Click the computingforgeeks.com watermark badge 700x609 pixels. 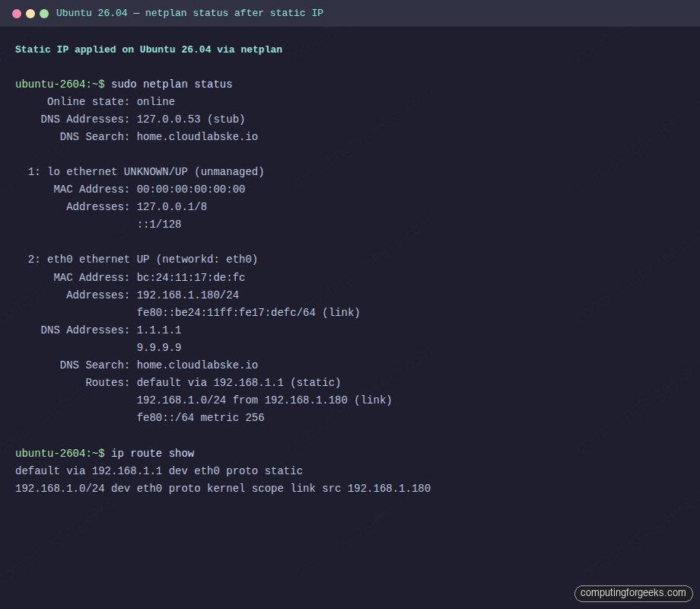coord(634,593)
